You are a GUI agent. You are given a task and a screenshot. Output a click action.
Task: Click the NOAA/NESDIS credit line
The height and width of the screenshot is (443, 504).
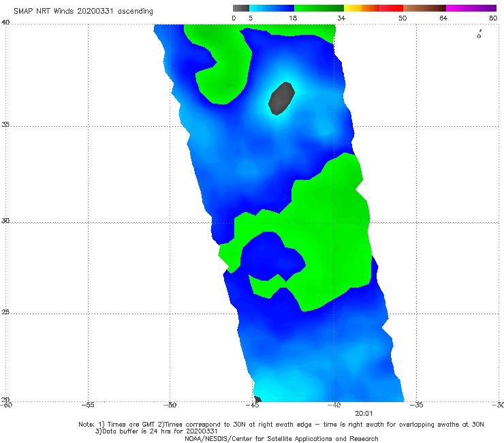281,438
